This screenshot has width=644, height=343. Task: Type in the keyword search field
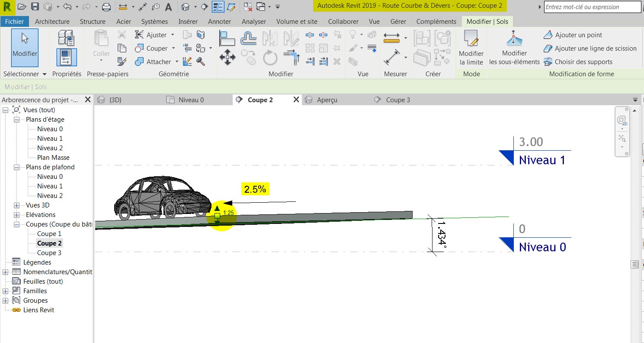[592, 6]
